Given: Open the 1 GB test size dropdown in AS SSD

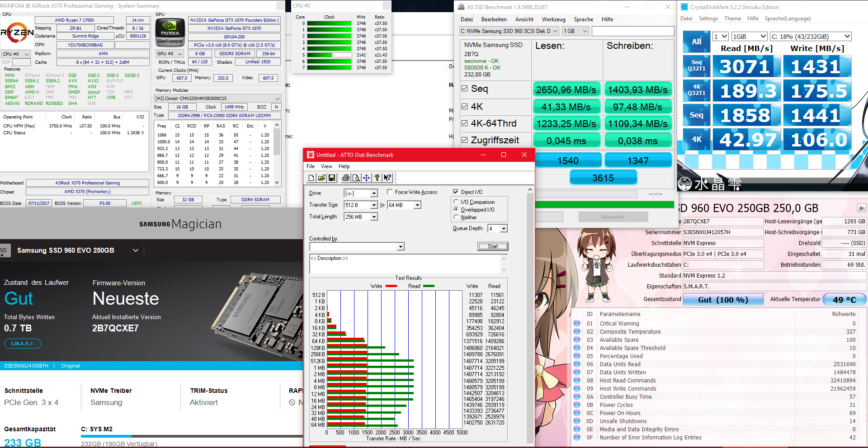Looking at the screenshot, I should click(576, 31).
